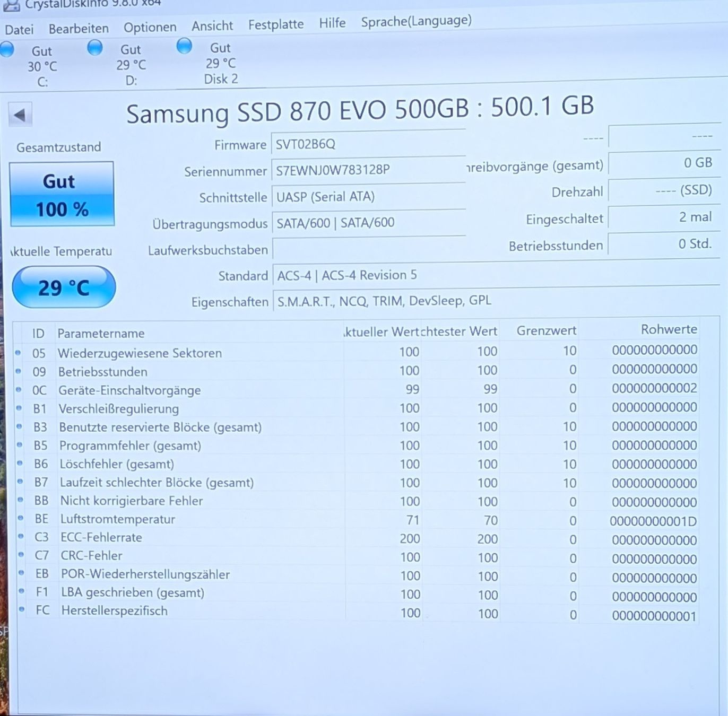Select row 09 Betriebsstunden
The image size is (728, 716).
356,370
